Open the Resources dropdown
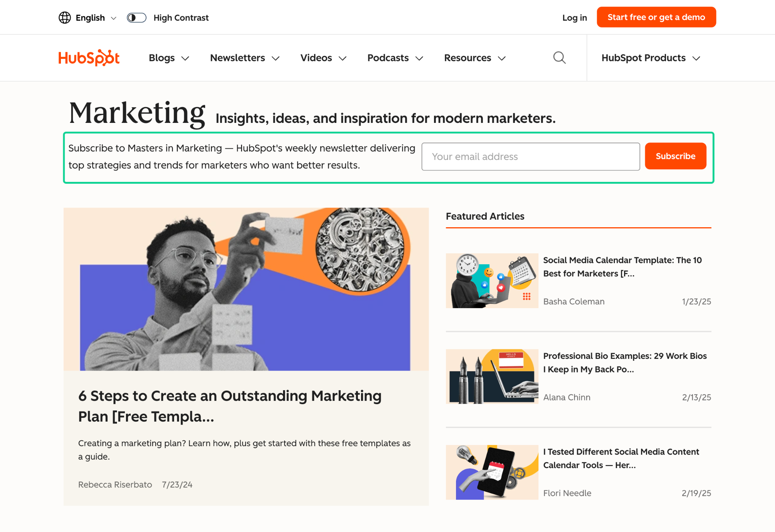Viewport: 775px width, 532px height. click(x=474, y=58)
